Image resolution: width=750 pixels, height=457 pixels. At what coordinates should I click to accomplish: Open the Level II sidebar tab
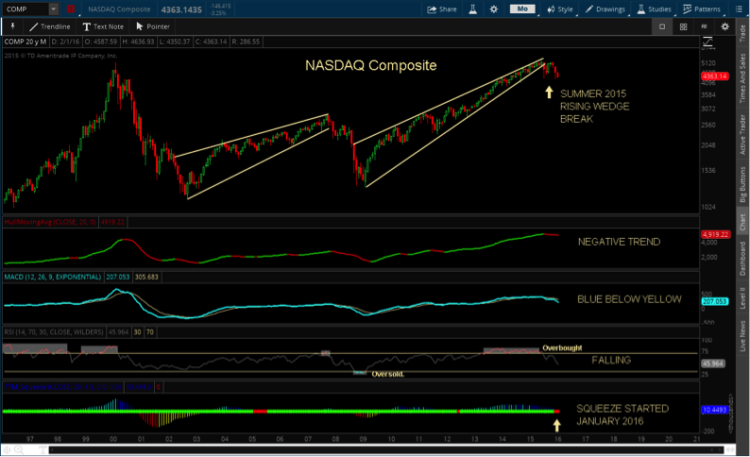pyautogui.click(x=742, y=297)
